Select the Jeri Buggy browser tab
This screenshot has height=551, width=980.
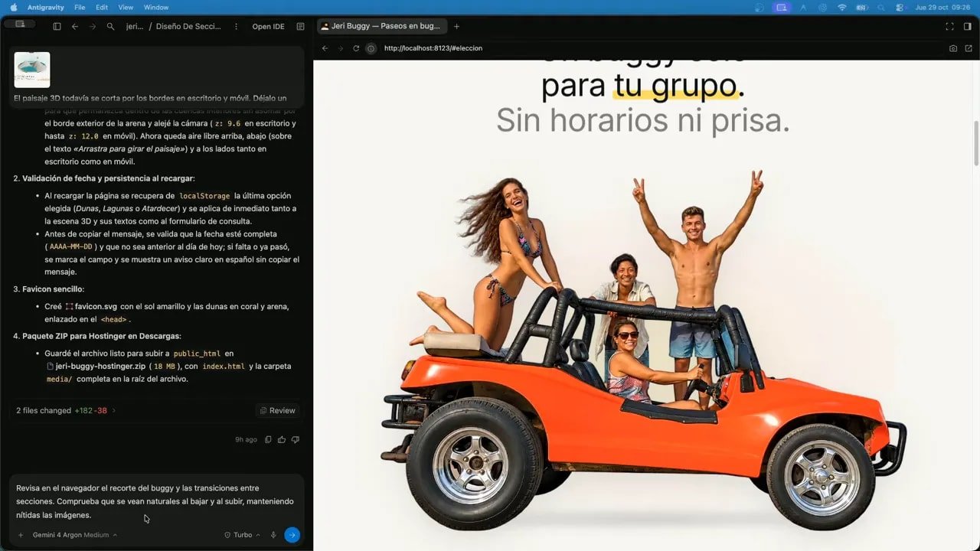[x=381, y=26]
